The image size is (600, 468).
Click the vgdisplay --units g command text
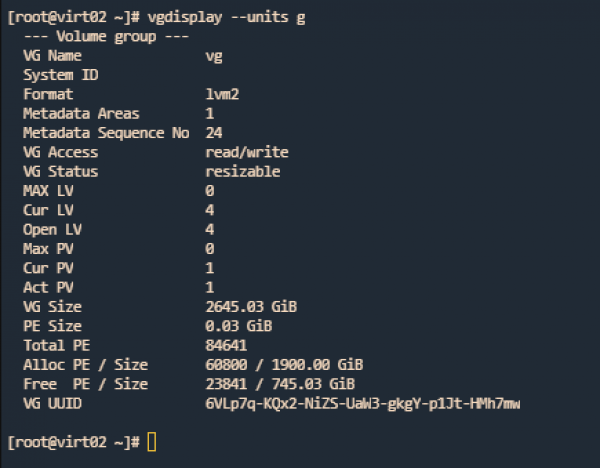(x=226, y=18)
